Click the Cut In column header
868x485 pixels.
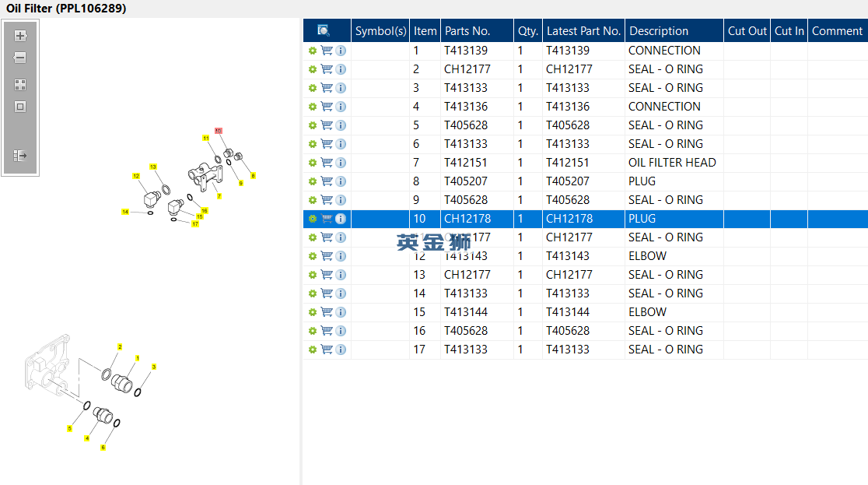789,30
